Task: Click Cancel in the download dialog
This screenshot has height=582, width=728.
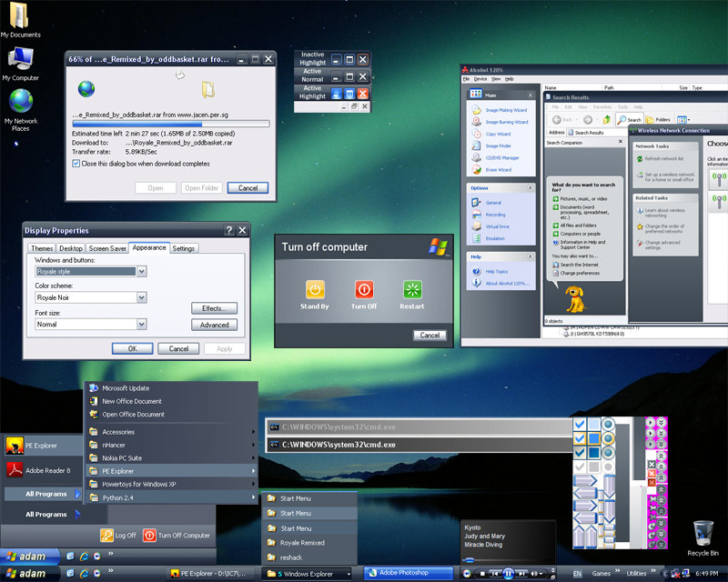Action: (x=248, y=188)
